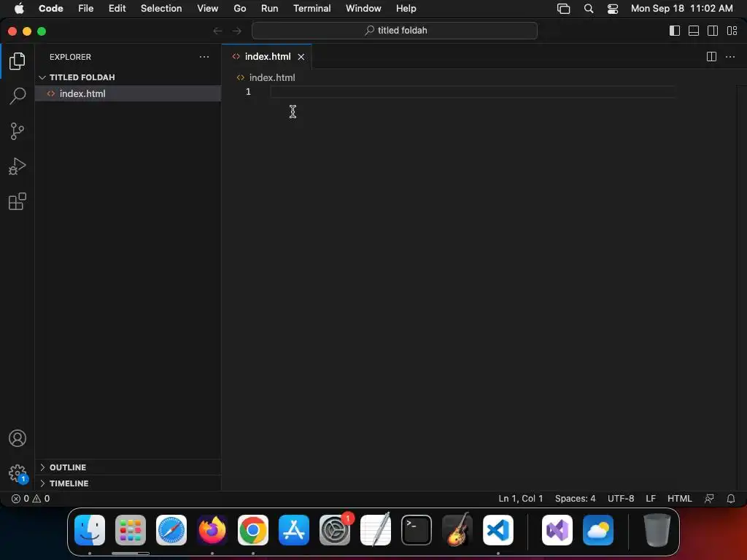This screenshot has height=560, width=747.
Task: Split the editor to the right
Action: [711, 57]
